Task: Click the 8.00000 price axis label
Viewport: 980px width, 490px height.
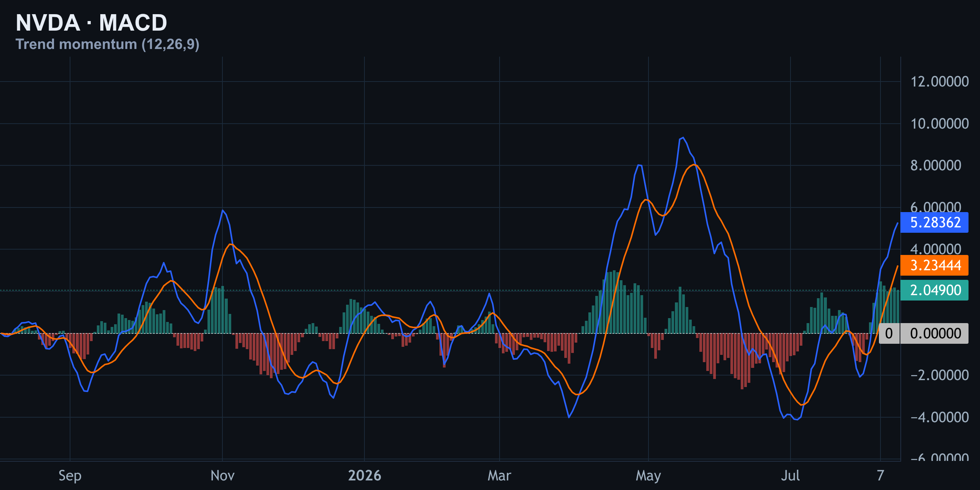Action: (936, 165)
